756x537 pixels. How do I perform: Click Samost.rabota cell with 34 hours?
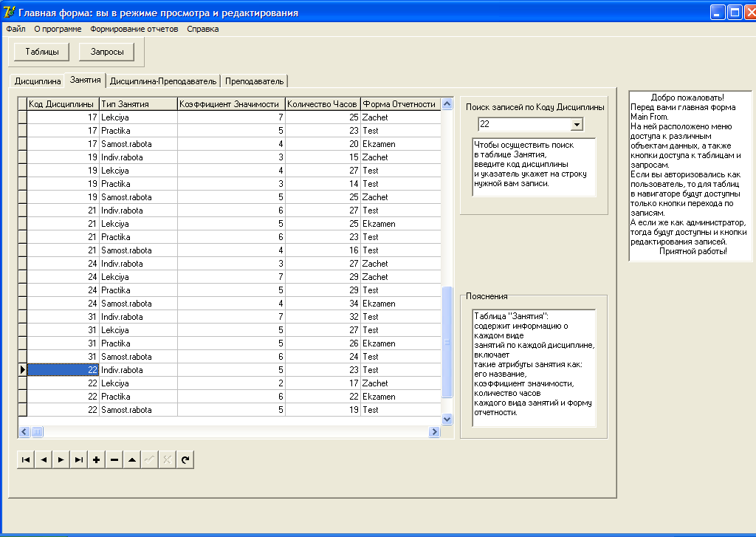tap(138, 304)
